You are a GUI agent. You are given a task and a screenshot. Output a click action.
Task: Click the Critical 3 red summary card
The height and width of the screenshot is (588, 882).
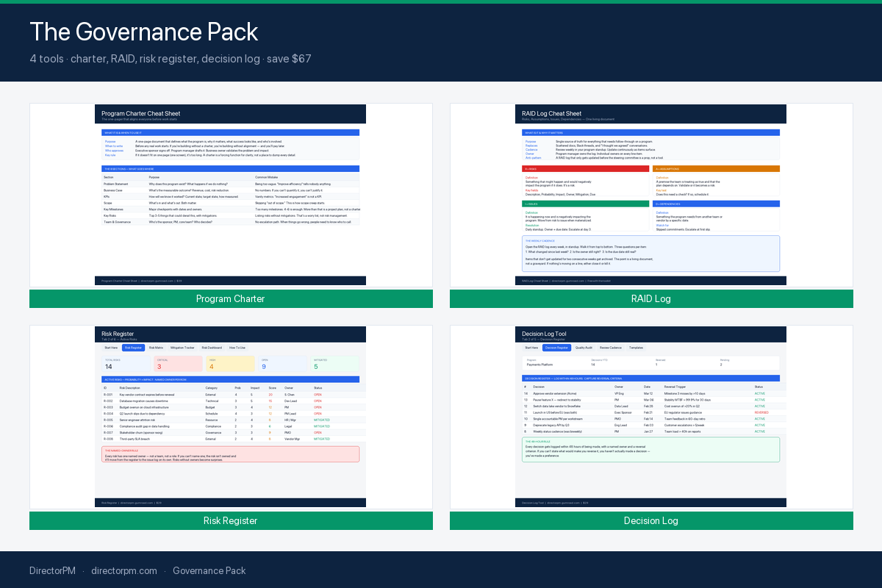(x=178, y=364)
